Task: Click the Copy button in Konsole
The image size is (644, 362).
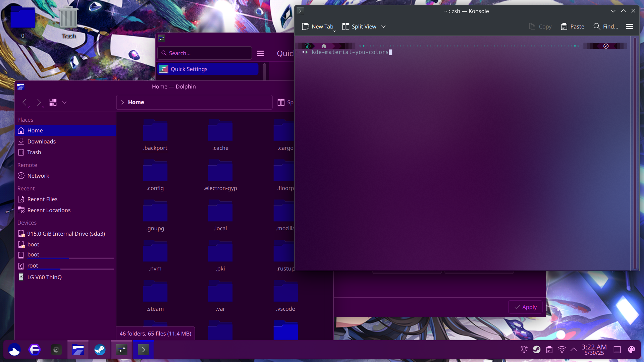Action: 540,26
